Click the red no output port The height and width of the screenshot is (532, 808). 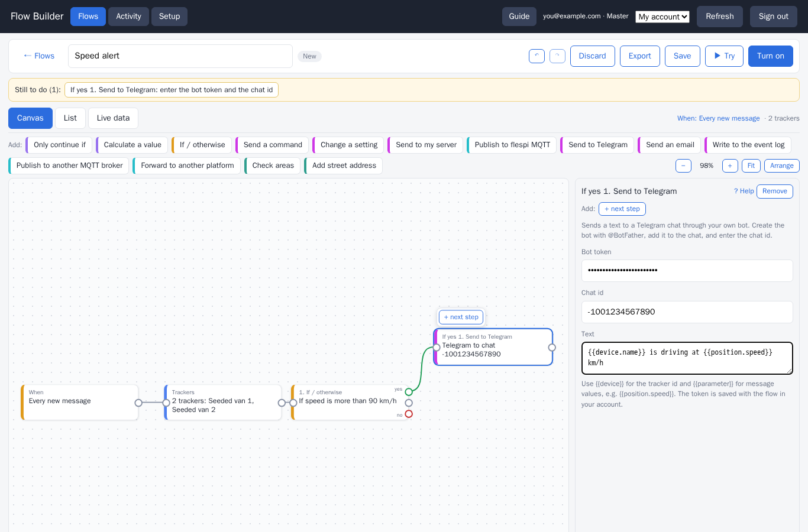[409, 414]
